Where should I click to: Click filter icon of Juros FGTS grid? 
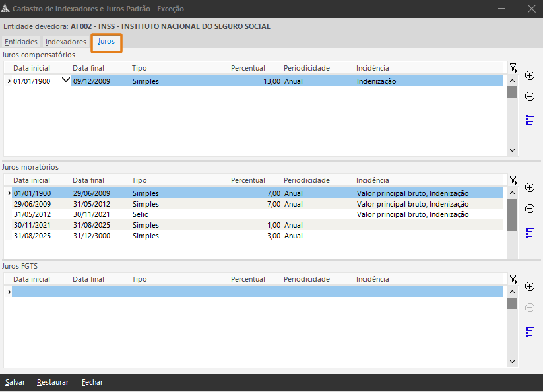513,278
